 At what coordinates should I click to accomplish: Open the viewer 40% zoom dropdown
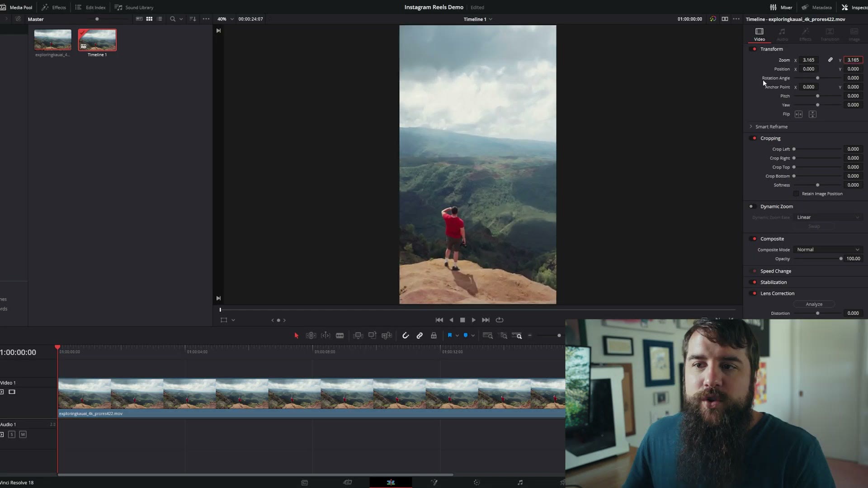click(x=226, y=19)
